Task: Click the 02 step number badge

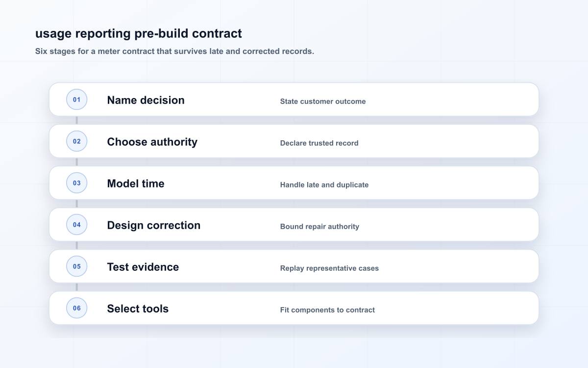Action: (77, 141)
